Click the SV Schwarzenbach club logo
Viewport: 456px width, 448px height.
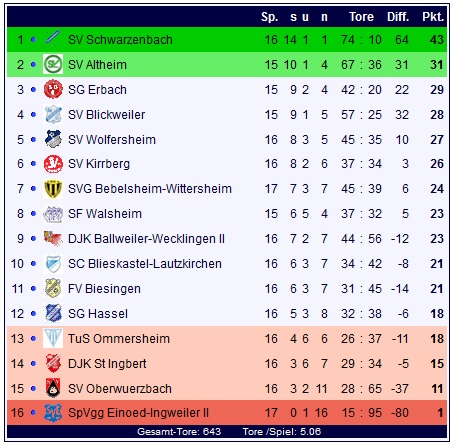53,38
